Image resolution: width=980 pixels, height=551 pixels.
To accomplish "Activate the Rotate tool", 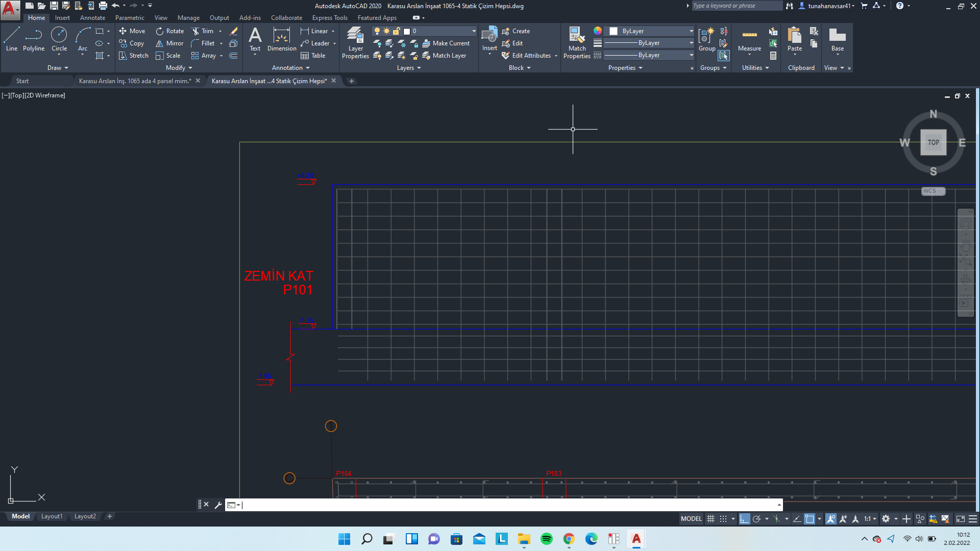I will click(170, 31).
